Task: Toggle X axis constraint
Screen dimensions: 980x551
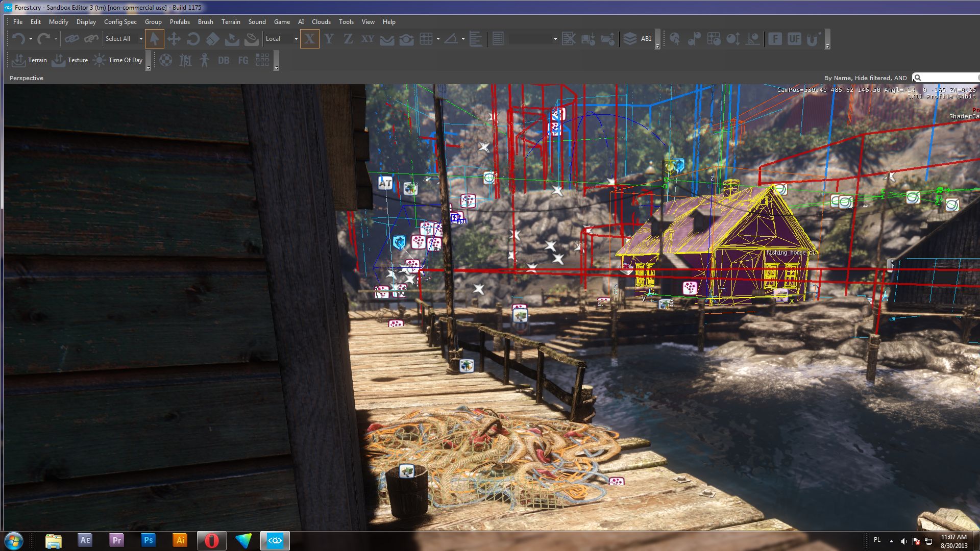Action: click(310, 38)
